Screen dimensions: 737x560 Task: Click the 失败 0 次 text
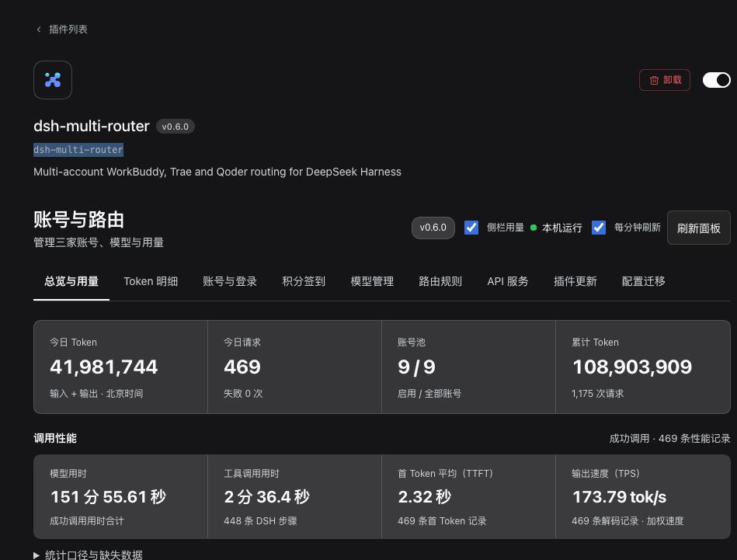(x=243, y=394)
